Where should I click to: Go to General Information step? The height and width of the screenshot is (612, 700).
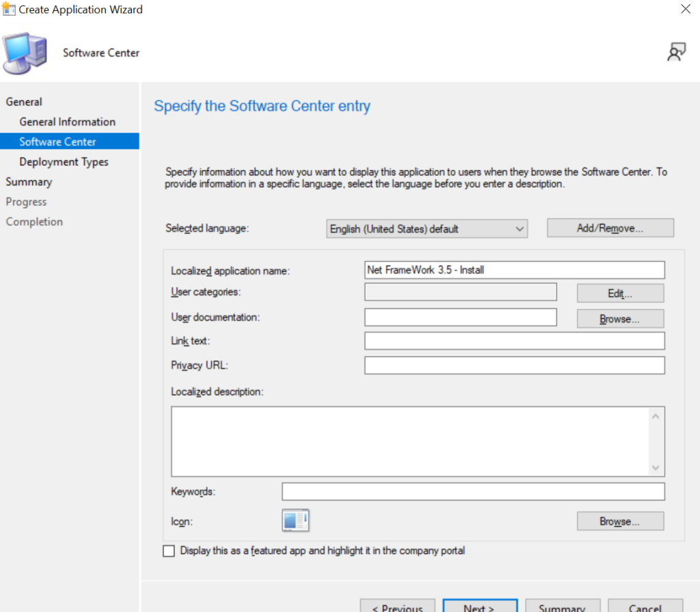[x=68, y=122]
